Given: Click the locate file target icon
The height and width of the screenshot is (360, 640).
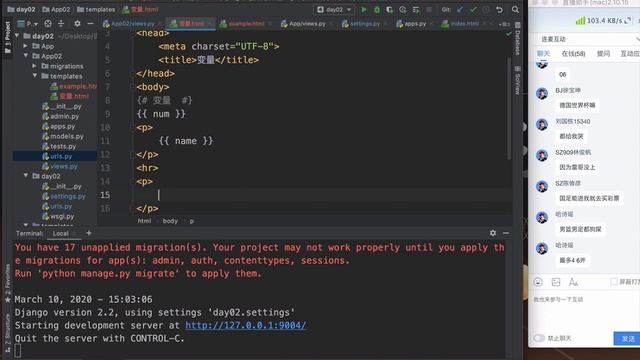Looking at the screenshot, I should (48, 24).
